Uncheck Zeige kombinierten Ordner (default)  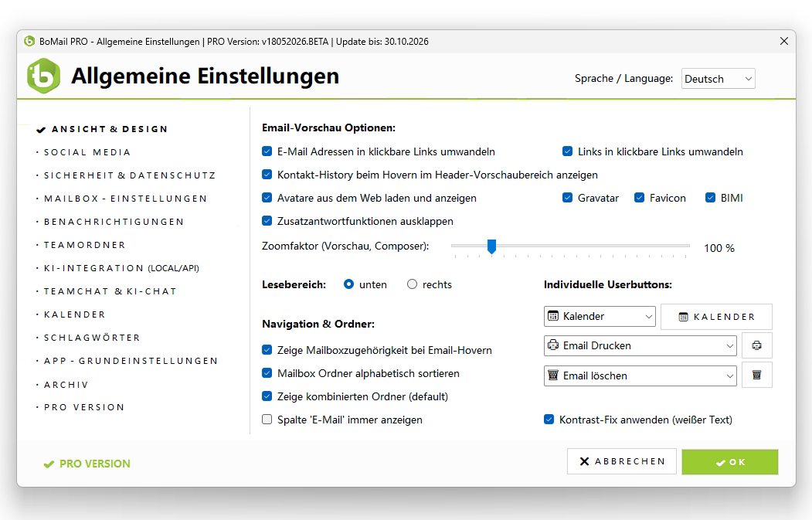click(267, 396)
